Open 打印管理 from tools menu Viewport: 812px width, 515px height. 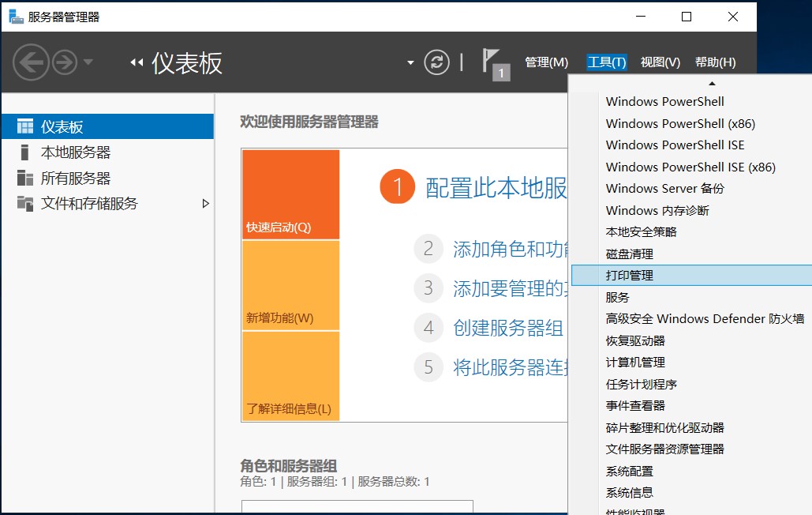[692, 275]
